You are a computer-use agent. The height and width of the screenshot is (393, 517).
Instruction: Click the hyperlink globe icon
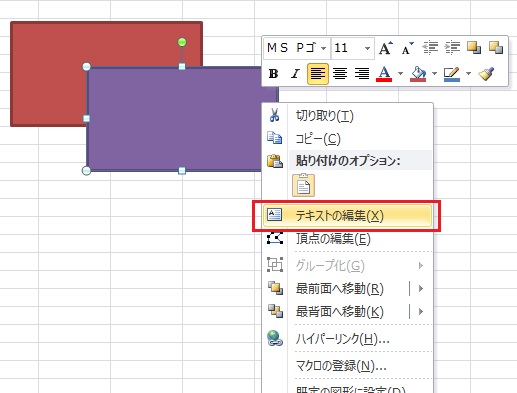[275, 338]
